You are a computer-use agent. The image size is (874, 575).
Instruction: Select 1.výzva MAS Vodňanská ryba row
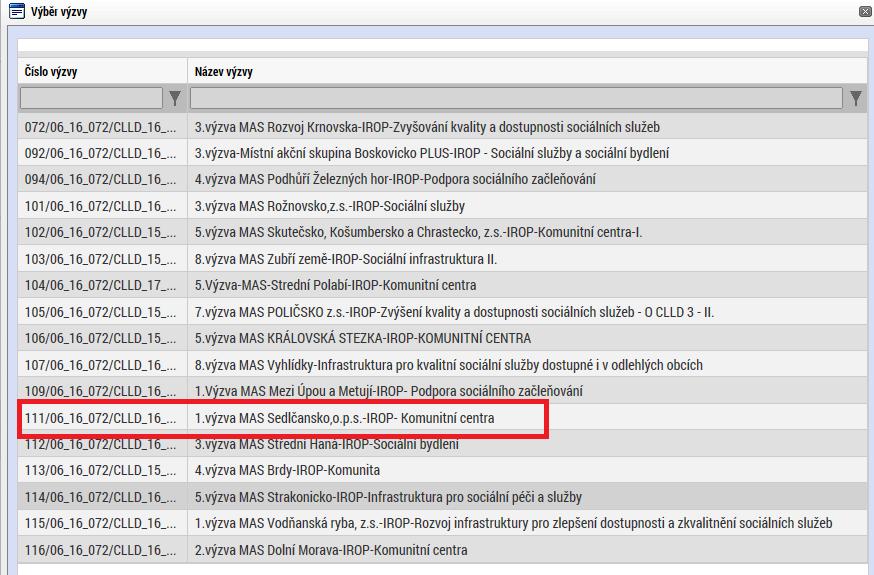513,523
